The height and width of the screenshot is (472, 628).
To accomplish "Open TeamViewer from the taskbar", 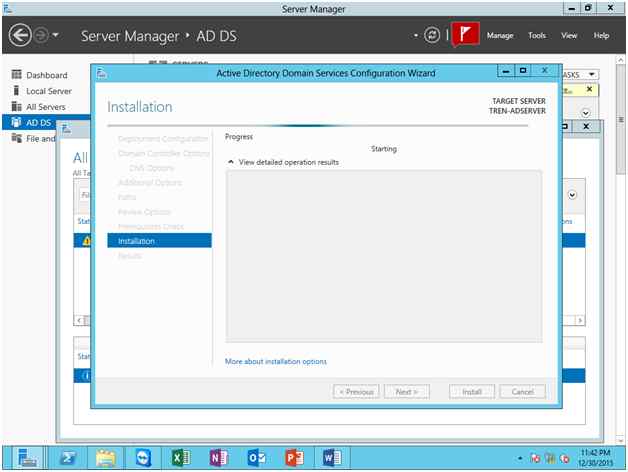I will pyautogui.click(x=143, y=458).
